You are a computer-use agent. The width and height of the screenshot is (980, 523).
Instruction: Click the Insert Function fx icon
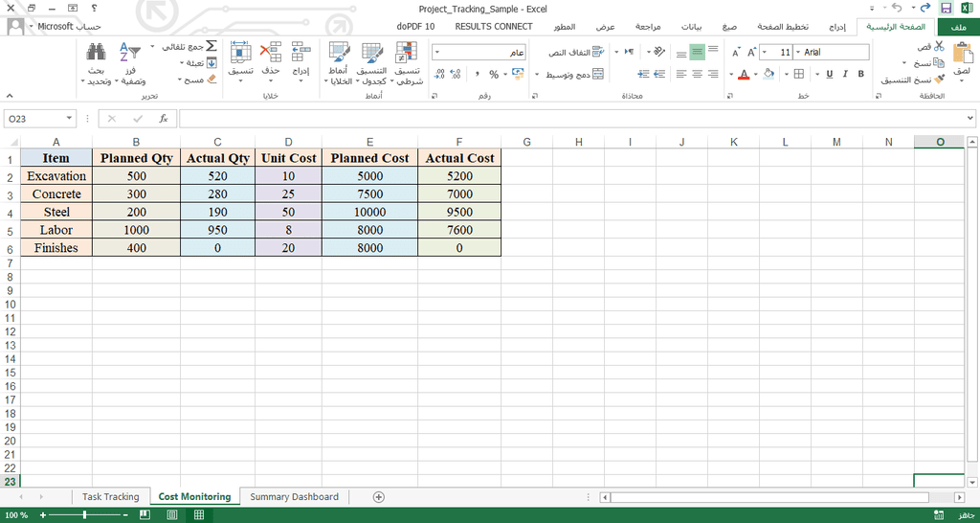point(163,118)
